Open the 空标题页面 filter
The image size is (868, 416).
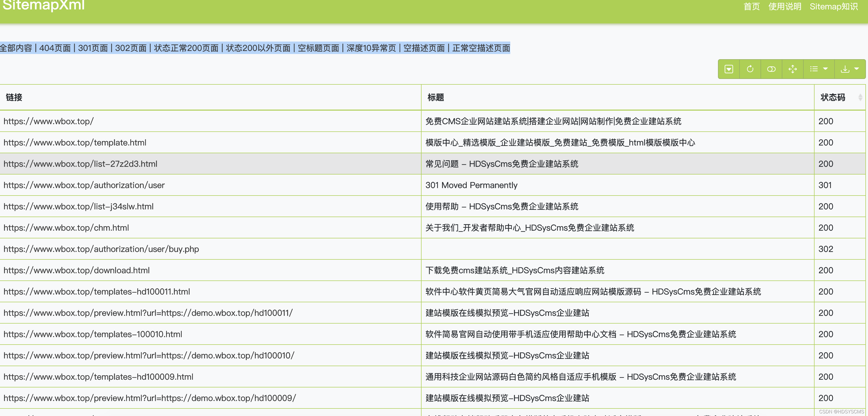point(318,48)
